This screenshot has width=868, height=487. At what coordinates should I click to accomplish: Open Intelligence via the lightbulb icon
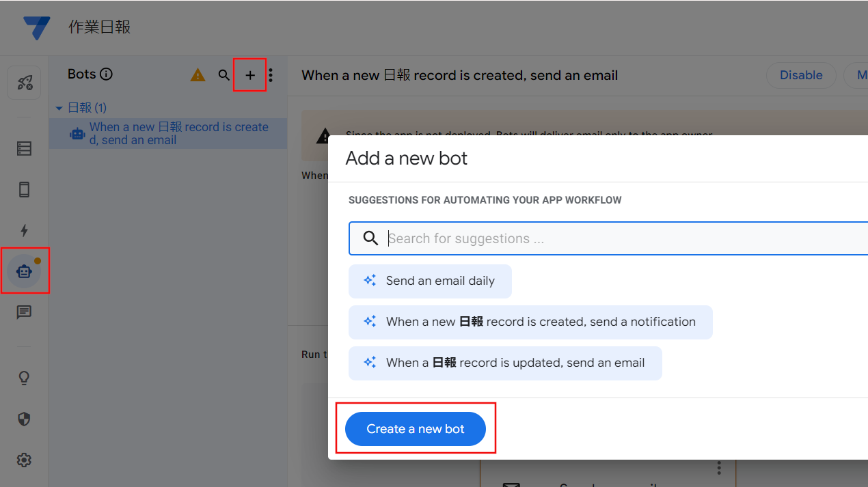[24, 378]
